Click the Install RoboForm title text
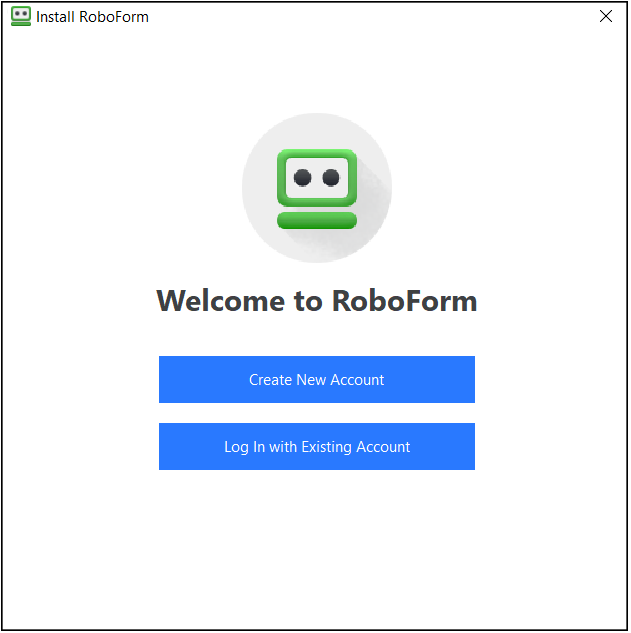This screenshot has width=631, height=633. (x=92, y=17)
